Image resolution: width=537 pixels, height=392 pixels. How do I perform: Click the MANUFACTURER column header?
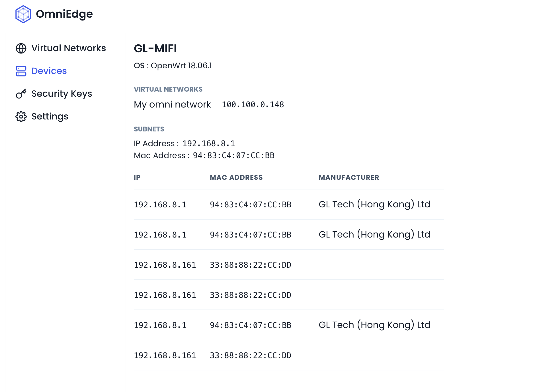349,178
